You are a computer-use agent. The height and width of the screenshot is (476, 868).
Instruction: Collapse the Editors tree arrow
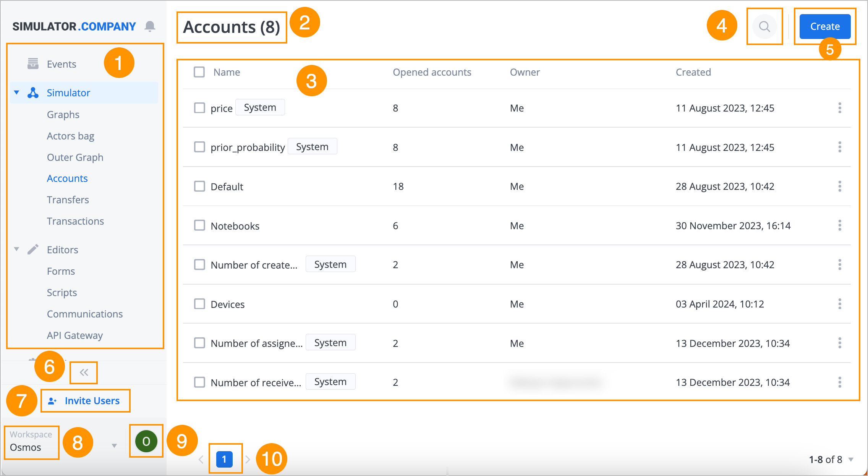[x=16, y=249]
